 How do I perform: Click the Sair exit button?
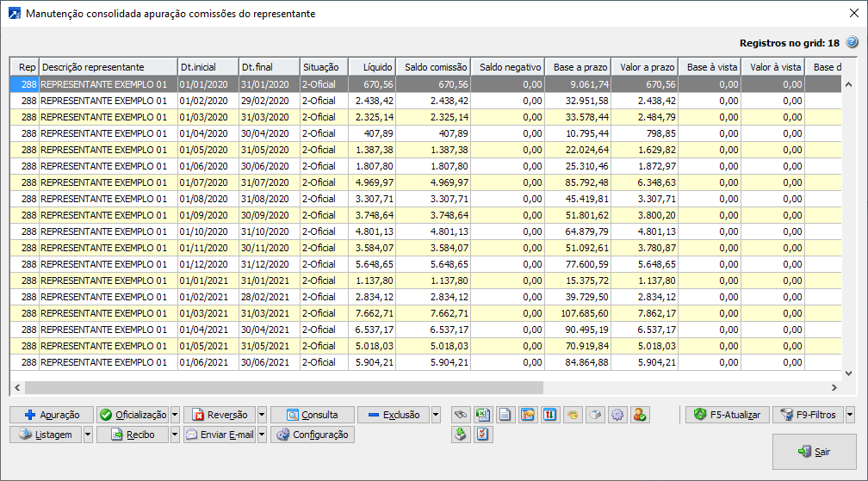(x=815, y=452)
